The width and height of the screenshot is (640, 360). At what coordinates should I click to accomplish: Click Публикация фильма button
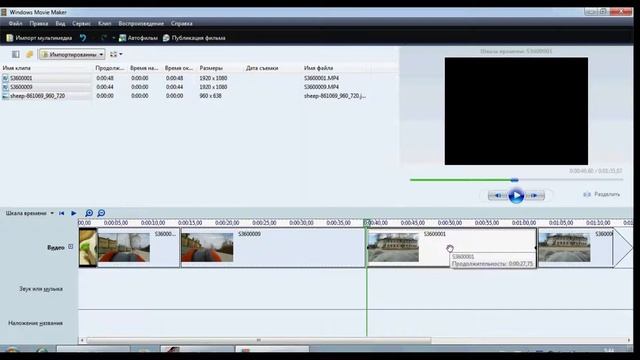click(194, 38)
